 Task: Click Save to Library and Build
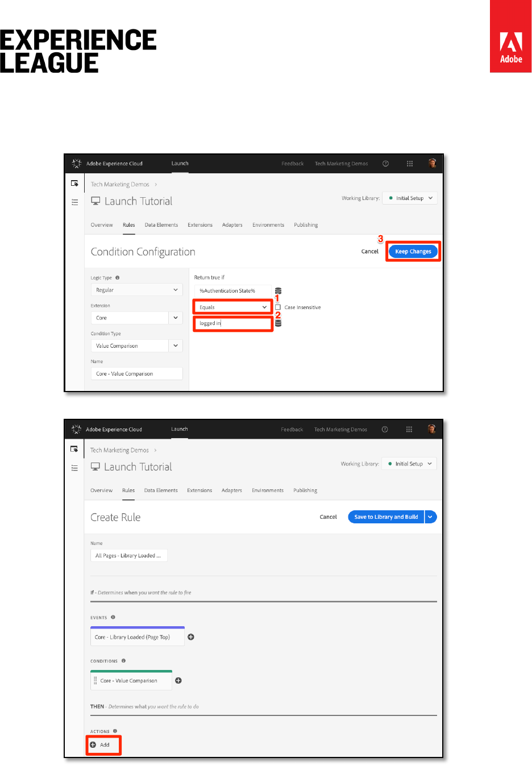pyautogui.click(x=386, y=517)
